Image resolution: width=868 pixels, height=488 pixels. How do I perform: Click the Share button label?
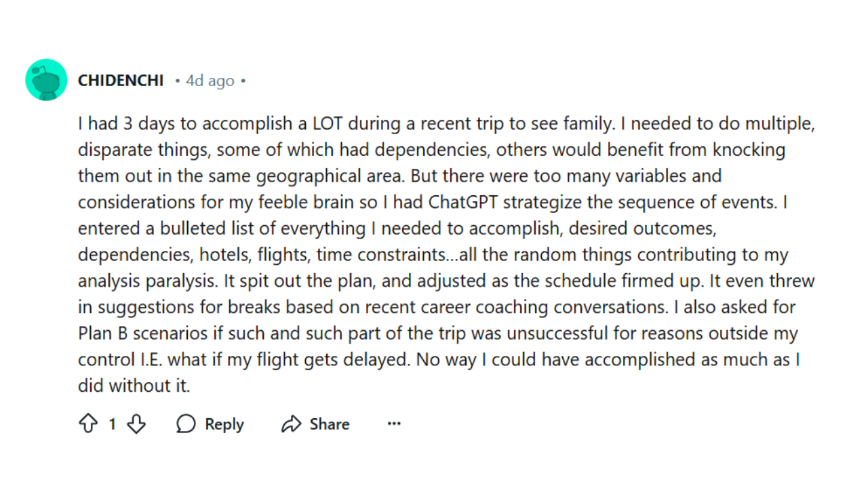pos(330,424)
